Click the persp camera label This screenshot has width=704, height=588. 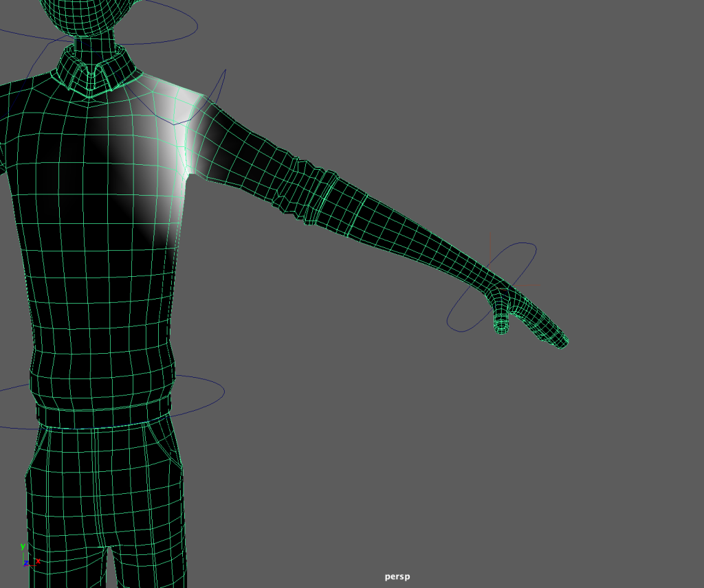(397, 576)
